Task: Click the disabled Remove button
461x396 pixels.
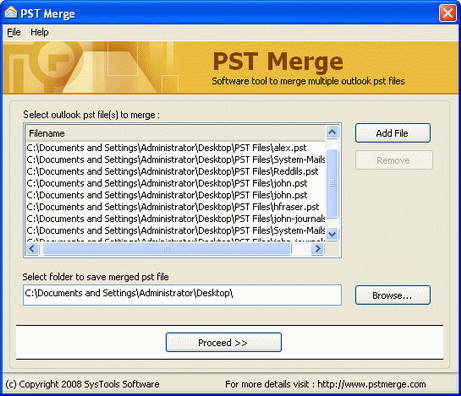Action: 394,160
